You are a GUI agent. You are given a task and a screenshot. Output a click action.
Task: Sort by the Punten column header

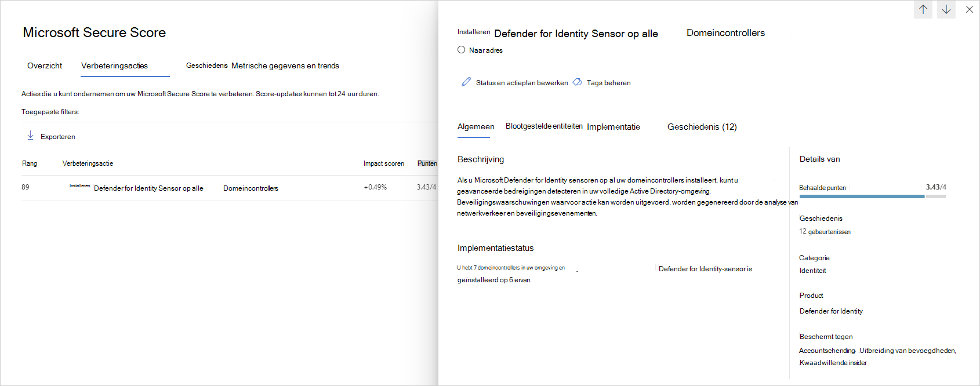point(427,163)
